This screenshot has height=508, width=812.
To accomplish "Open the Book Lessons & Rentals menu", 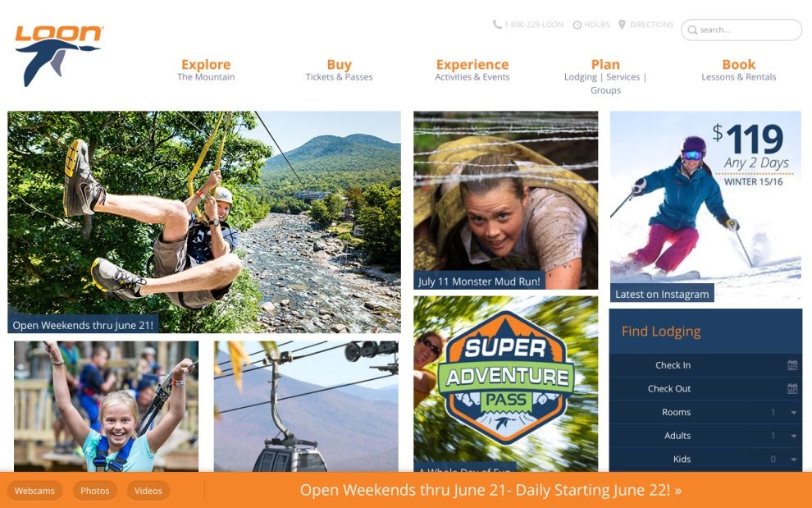I will pos(739,70).
